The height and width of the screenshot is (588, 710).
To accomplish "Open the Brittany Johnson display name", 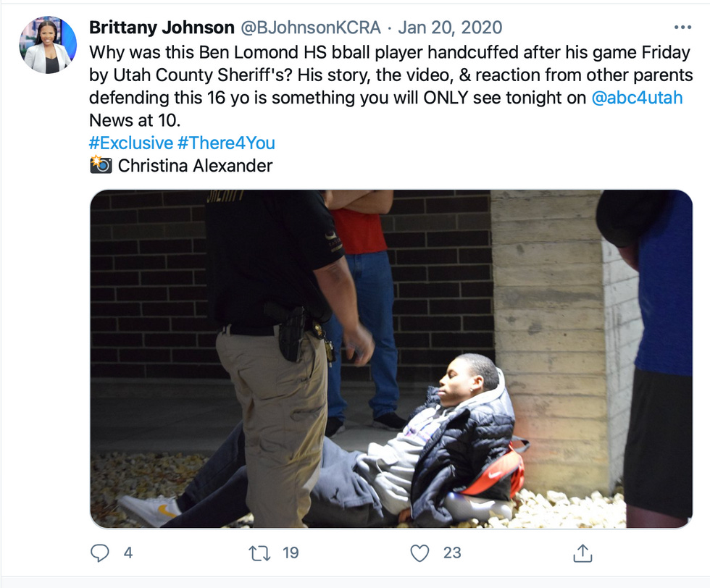I will (x=162, y=28).
